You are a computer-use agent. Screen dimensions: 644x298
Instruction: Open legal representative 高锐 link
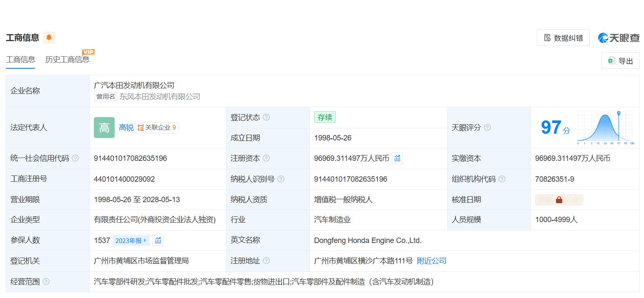point(126,128)
